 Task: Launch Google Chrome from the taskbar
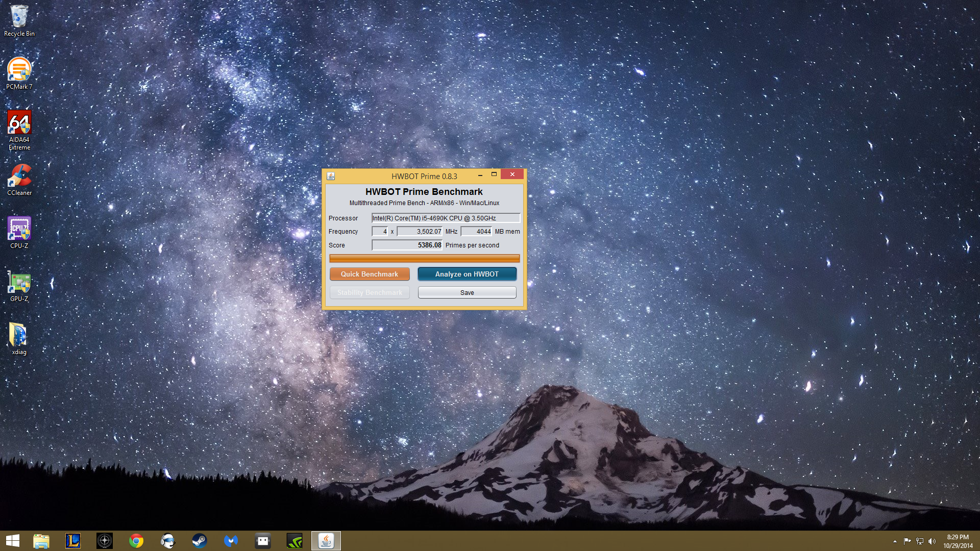(136, 541)
